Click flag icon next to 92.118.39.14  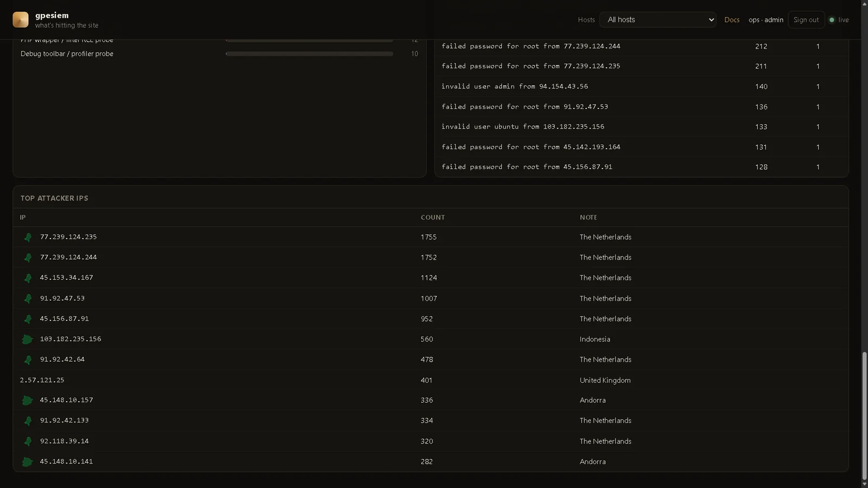pos(28,441)
